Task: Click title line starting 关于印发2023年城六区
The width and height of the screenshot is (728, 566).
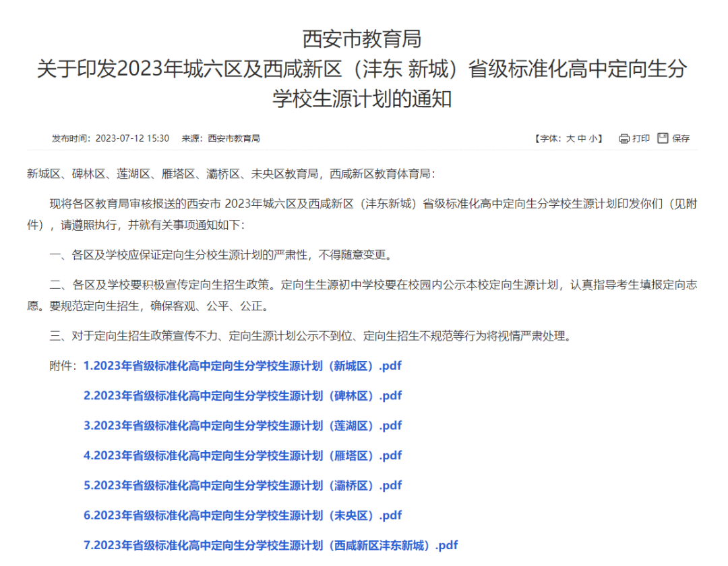Action: [362, 69]
